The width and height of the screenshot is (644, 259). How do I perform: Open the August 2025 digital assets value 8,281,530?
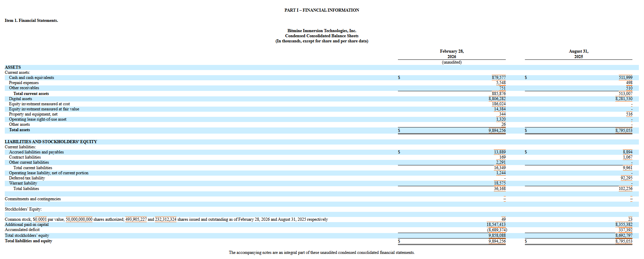click(624, 99)
